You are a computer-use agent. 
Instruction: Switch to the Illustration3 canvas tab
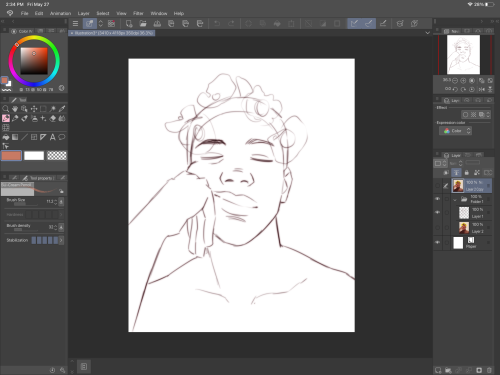click(x=112, y=33)
